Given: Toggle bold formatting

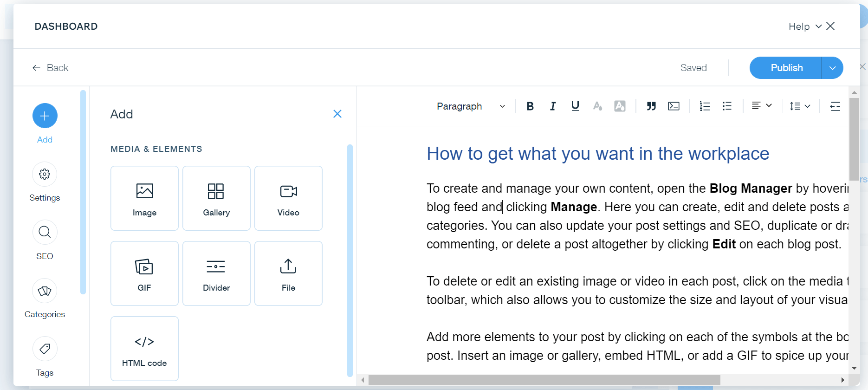Looking at the screenshot, I should click(530, 106).
